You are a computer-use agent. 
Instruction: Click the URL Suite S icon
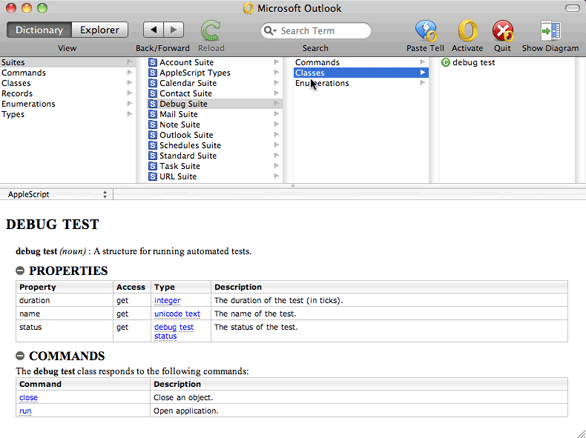[x=152, y=176]
